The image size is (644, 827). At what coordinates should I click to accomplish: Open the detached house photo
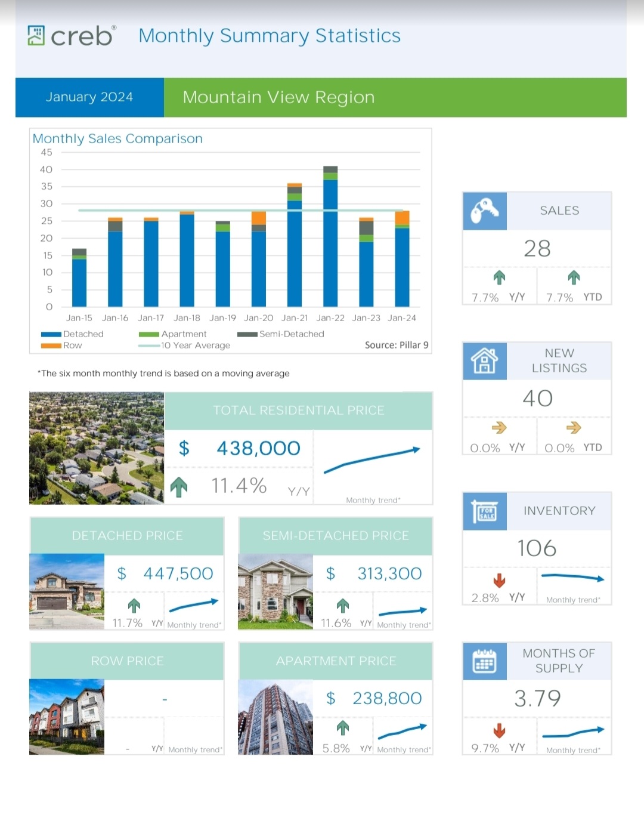(x=67, y=592)
